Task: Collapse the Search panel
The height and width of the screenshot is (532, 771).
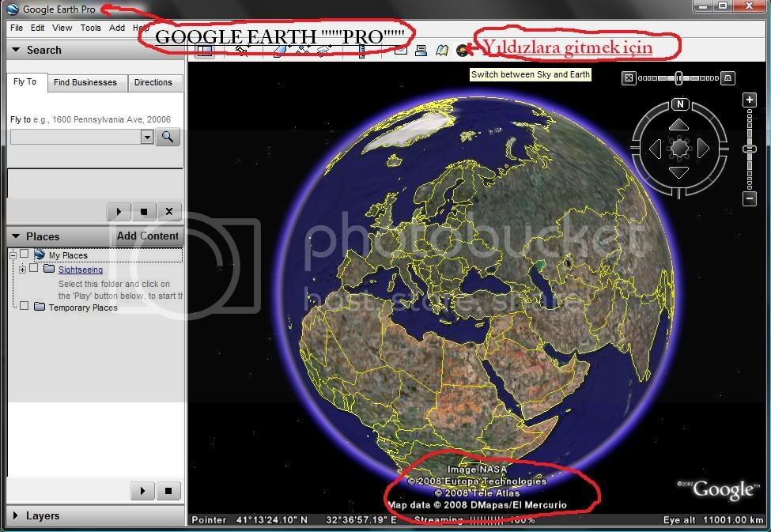Action: click(x=17, y=50)
